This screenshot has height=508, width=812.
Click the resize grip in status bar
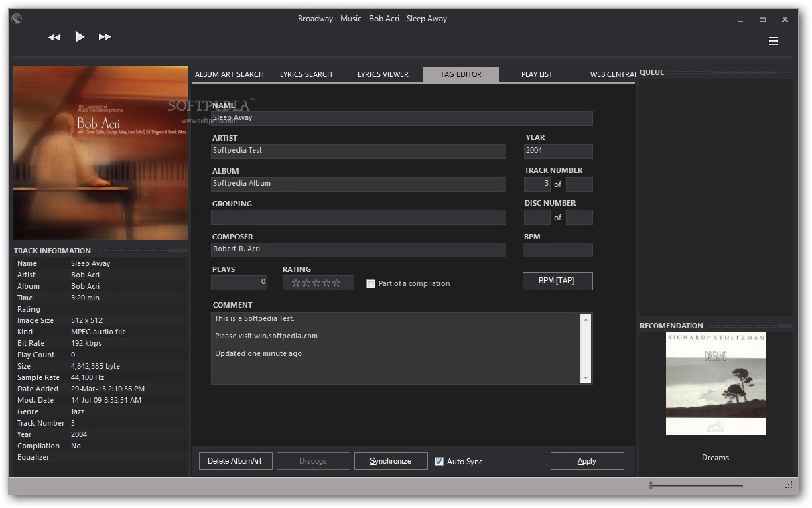tap(789, 485)
